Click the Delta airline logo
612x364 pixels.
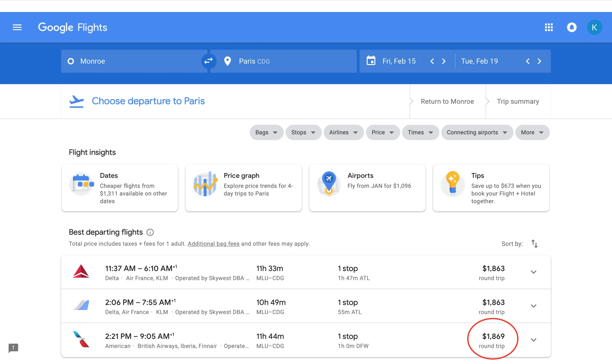(x=81, y=271)
